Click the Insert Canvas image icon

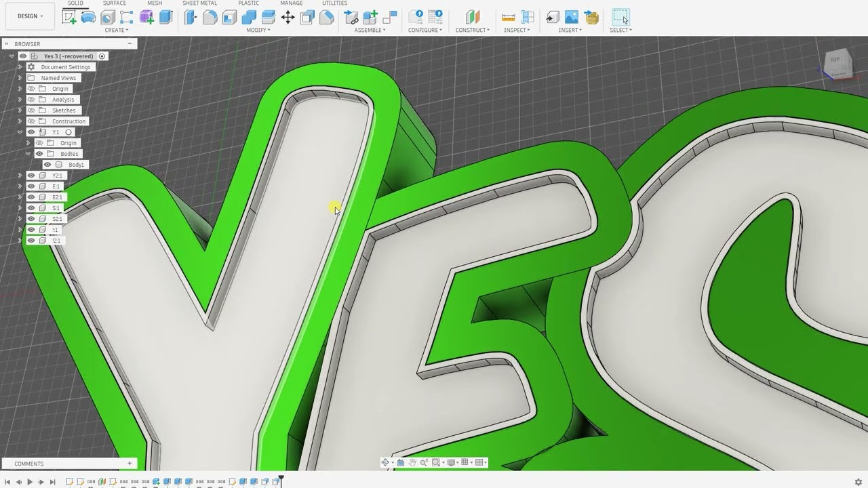(572, 17)
